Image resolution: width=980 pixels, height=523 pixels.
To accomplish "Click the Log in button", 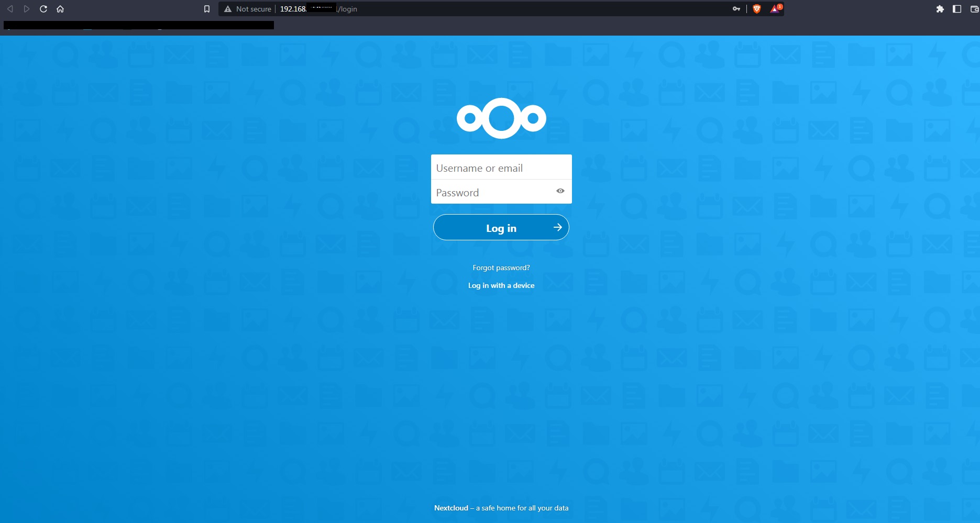I will pyautogui.click(x=501, y=228).
